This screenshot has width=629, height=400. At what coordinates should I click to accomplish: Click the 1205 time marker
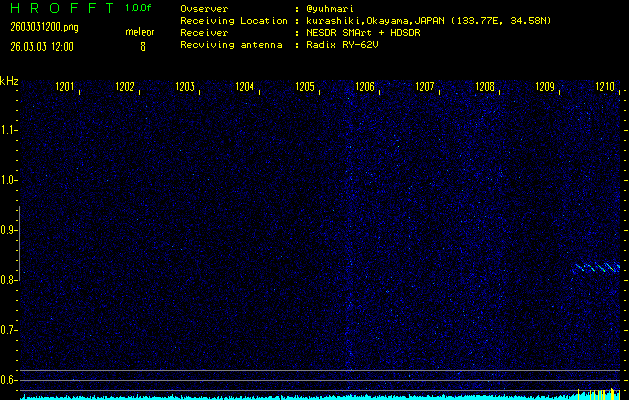[305, 87]
